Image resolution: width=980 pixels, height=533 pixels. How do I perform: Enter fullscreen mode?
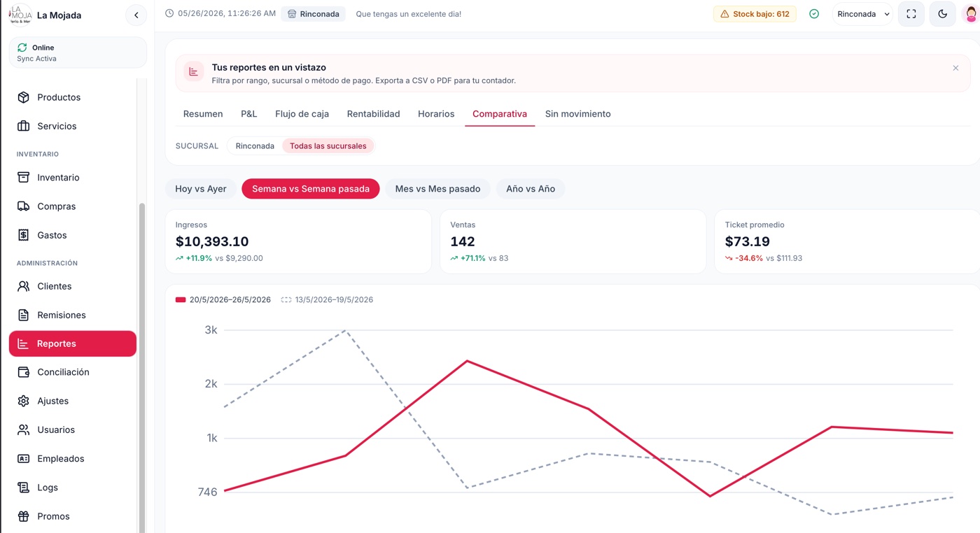click(911, 14)
